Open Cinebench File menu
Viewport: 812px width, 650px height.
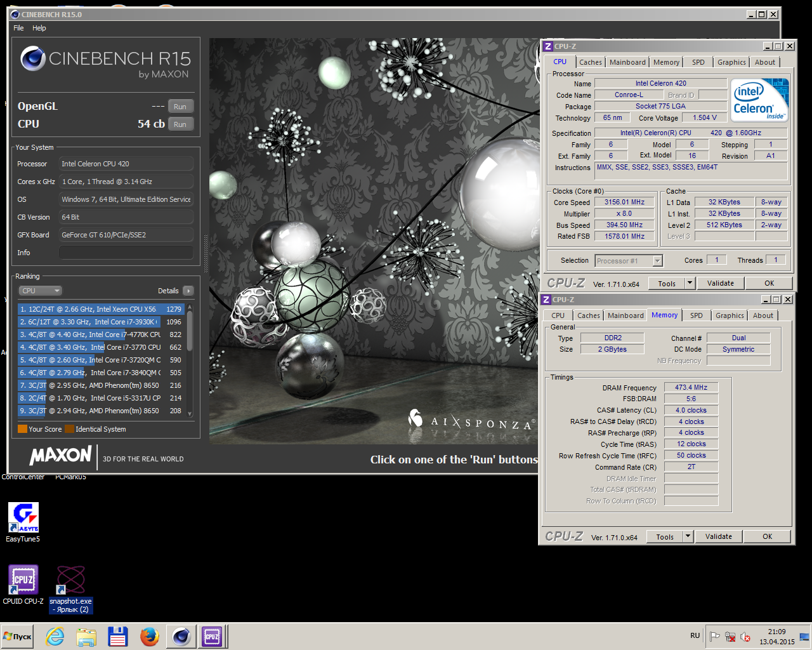18,28
